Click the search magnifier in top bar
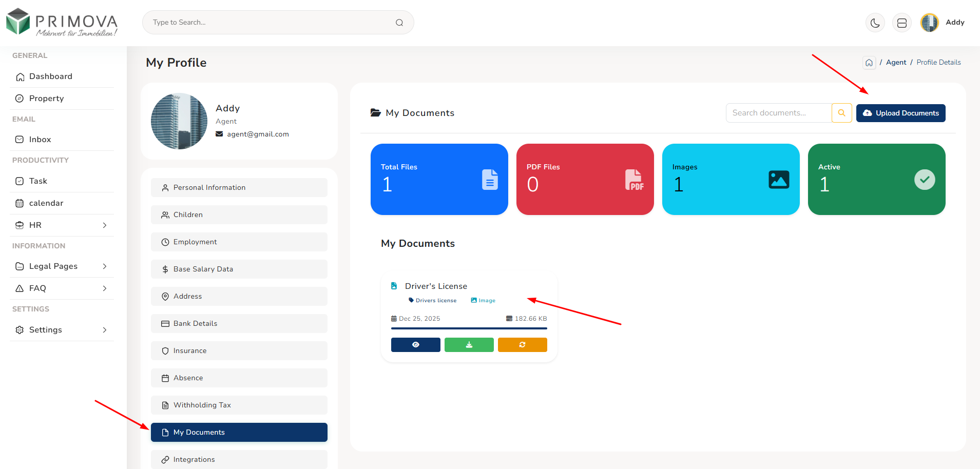This screenshot has width=980, height=469. [399, 23]
